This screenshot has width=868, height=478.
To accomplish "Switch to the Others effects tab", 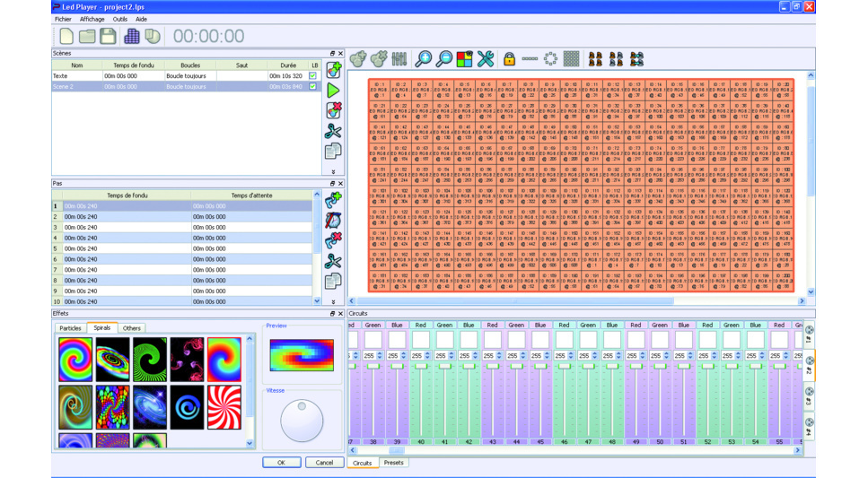I will (x=132, y=328).
